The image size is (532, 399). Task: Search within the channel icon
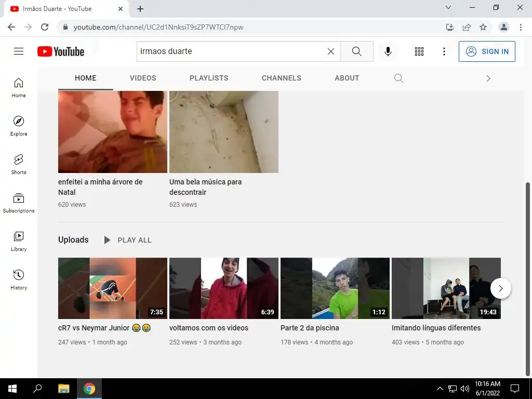point(398,78)
